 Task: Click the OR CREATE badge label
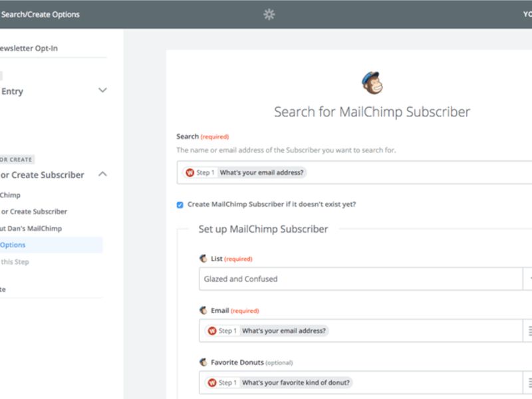[16, 160]
